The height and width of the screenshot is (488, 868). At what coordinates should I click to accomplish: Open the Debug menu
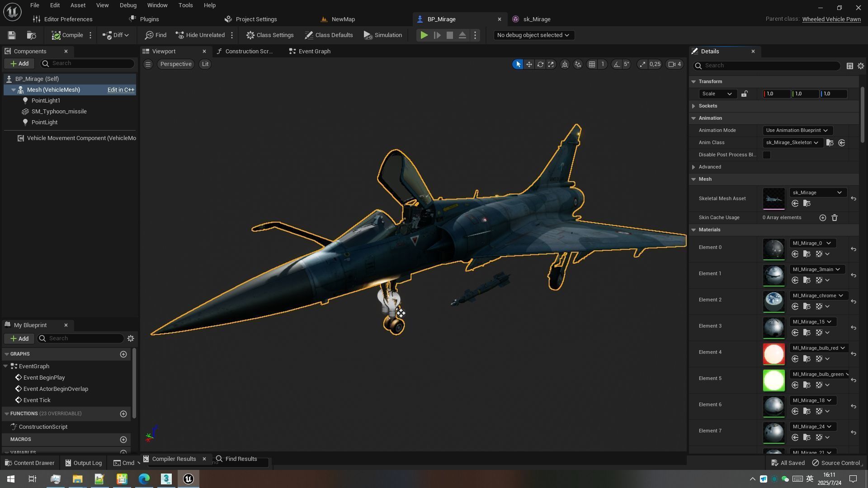pyautogui.click(x=128, y=5)
